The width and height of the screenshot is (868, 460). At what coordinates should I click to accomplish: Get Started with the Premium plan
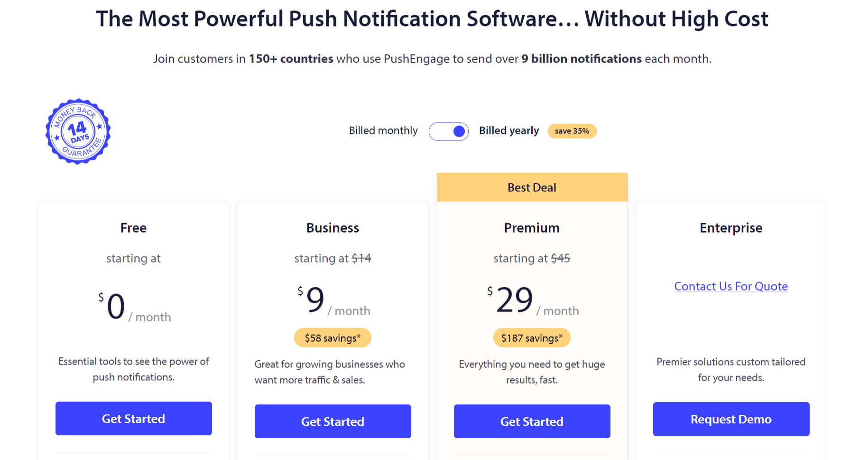click(532, 421)
